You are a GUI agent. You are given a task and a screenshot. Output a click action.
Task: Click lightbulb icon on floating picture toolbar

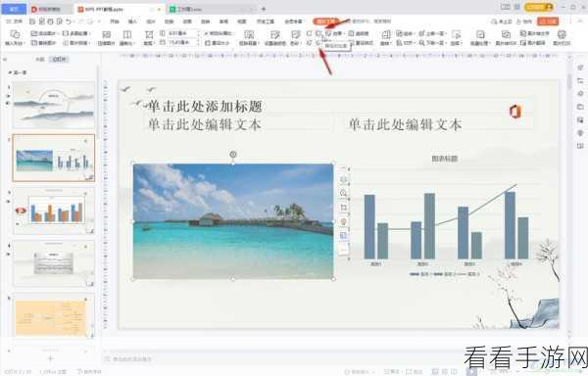coord(343,221)
